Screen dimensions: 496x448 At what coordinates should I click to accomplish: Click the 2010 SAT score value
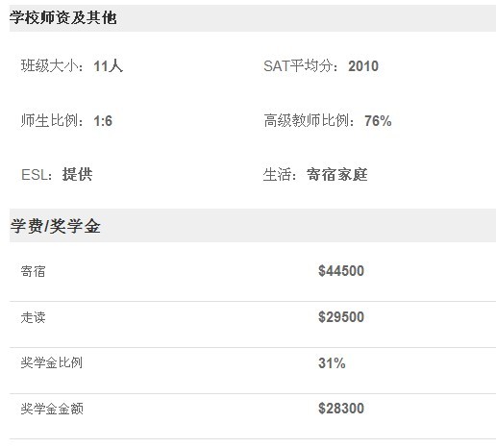click(363, 66)
